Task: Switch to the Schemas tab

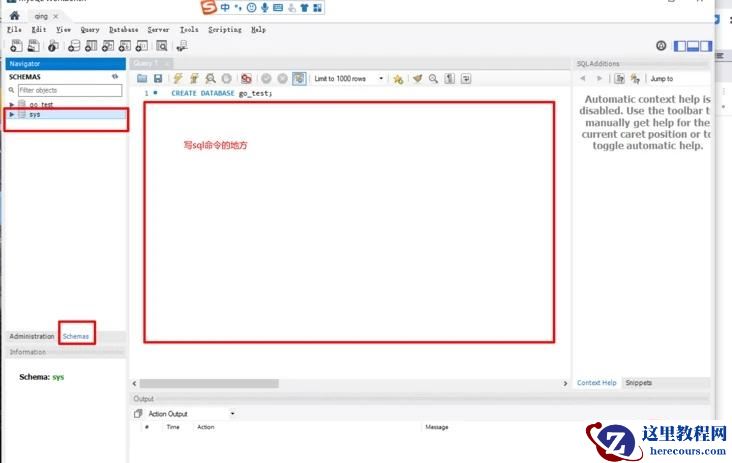Action: click(76, 336)
